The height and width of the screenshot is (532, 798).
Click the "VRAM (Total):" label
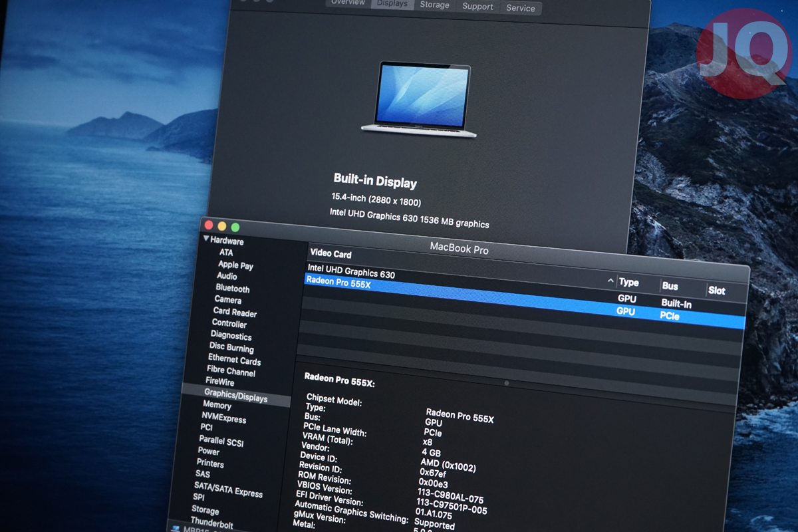(x=327, y=439)
